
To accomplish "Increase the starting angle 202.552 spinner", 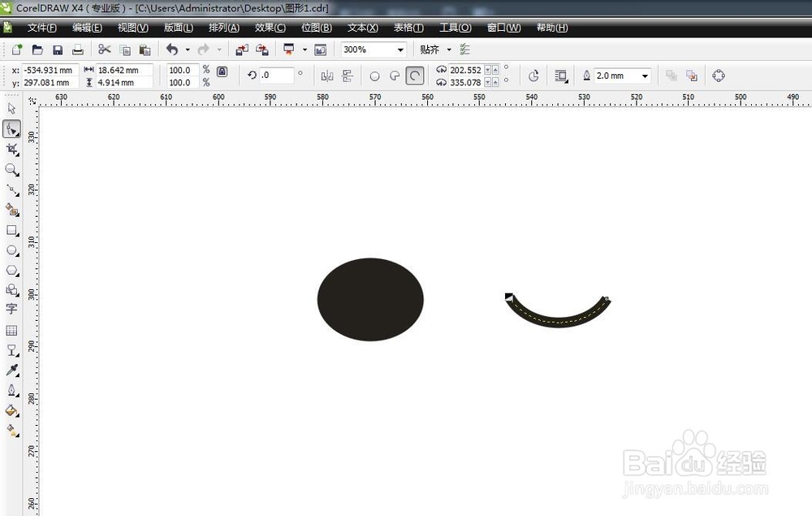I will coord(495,70).
